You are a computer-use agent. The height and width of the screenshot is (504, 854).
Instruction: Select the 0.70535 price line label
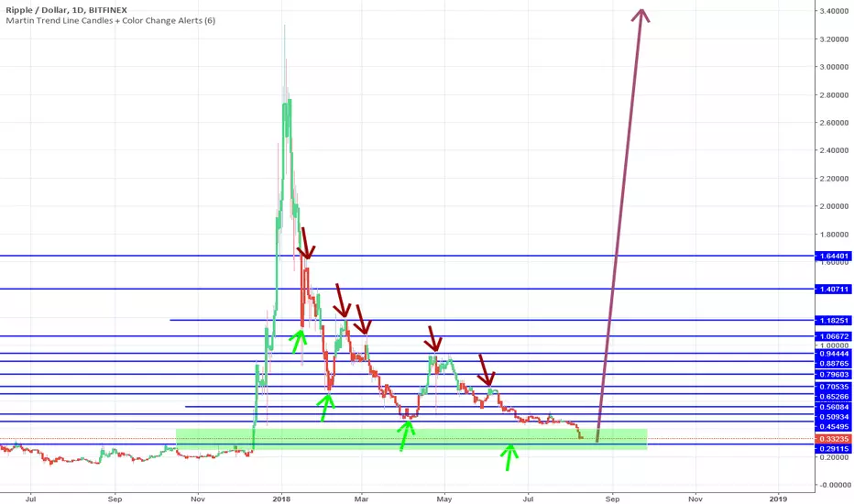(x=832, y=387)
